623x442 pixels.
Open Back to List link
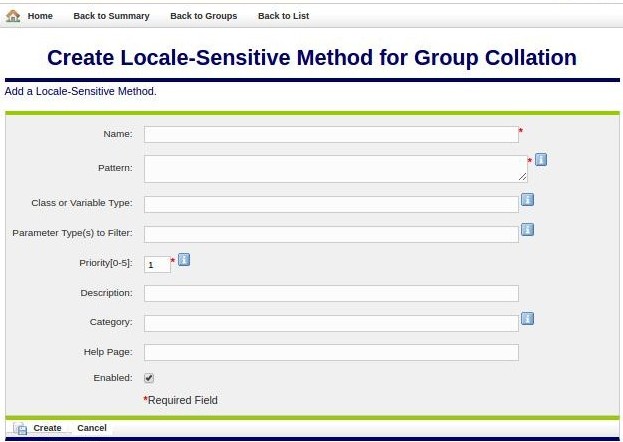click(283, 16)
